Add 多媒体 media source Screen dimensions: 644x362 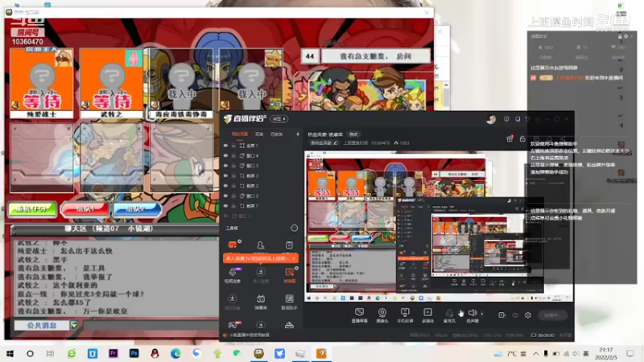pos(427,315)
